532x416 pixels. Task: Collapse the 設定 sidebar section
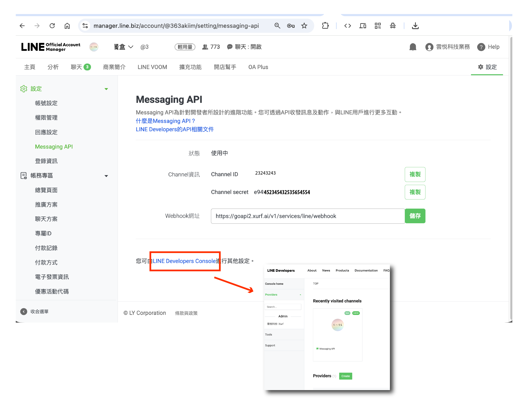106,89
